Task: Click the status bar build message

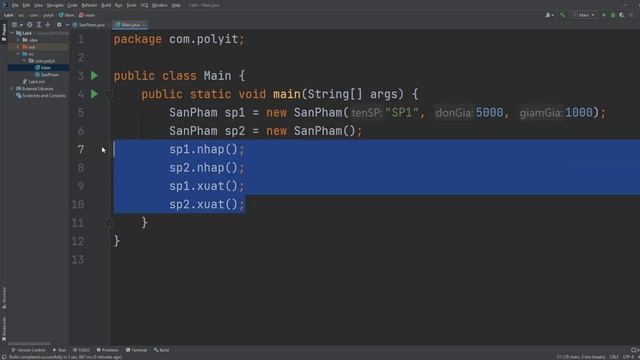Action: [x=65, y=357]
